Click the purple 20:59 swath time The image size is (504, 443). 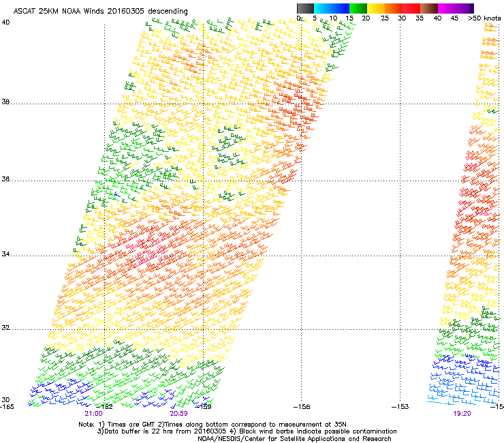pyautogui.click(x=178, y=414)
